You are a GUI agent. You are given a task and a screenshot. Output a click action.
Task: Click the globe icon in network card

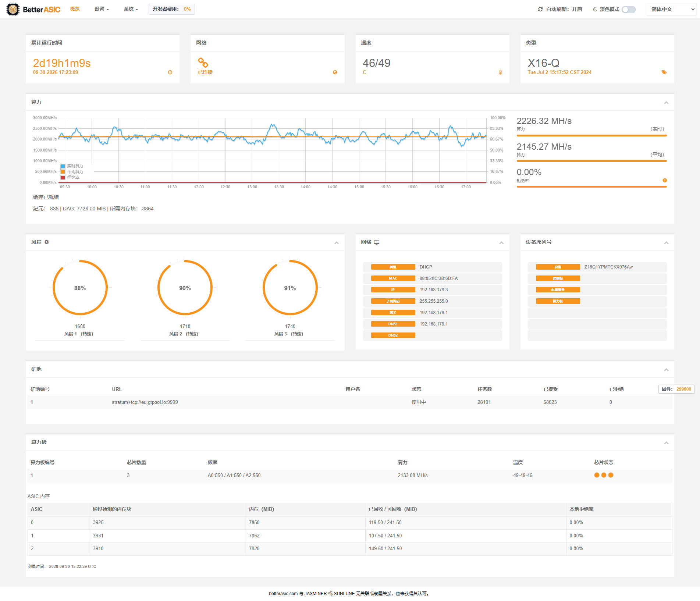[335, 72]
